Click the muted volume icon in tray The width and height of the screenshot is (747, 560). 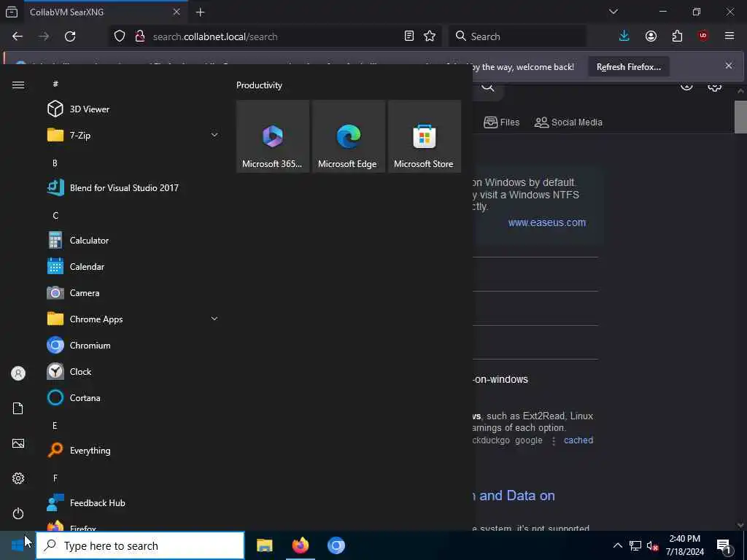(x=653, y=545)
